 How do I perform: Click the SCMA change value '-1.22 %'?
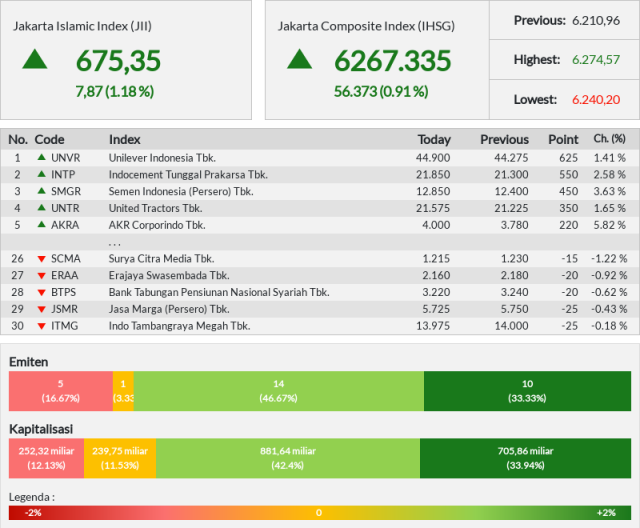tap(609, 259)
